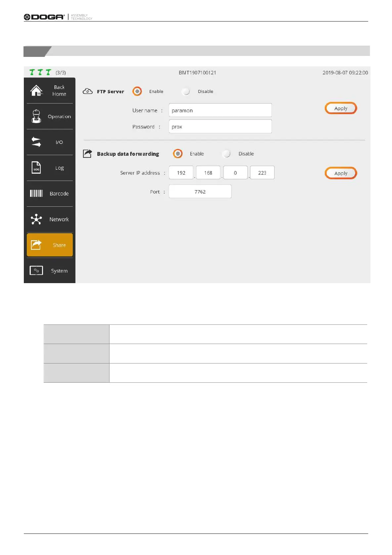Click the FTP Server heading text
392x555 pixels.
[x=110, y=92]
